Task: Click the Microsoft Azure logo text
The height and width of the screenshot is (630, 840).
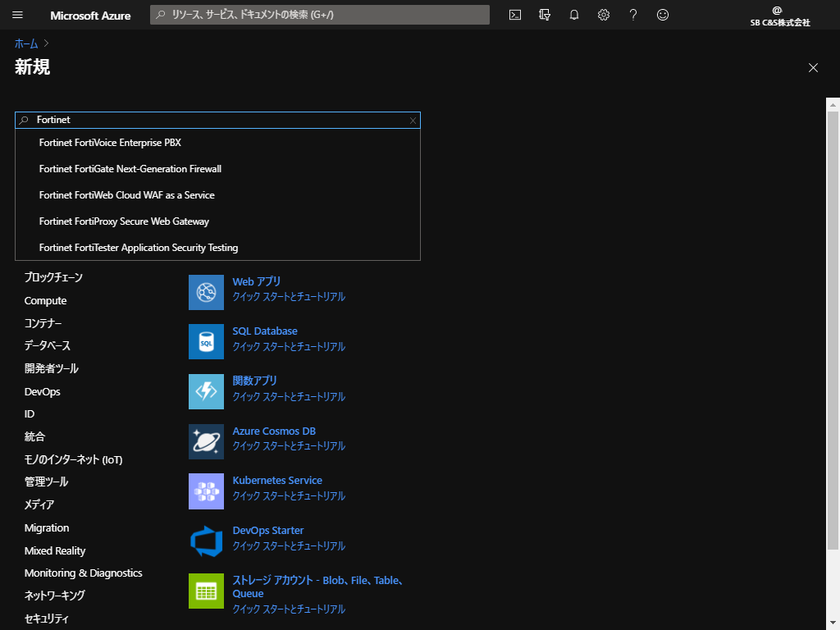Action: point(90,16)
